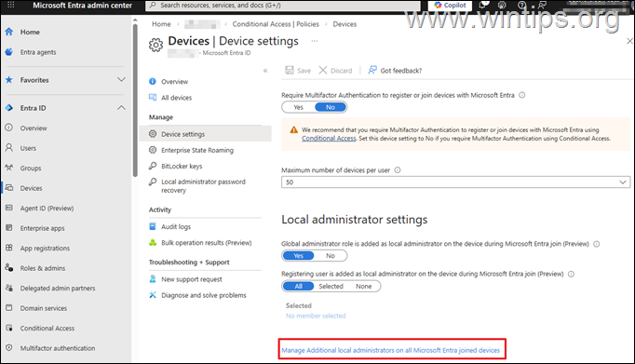Viewport: 635px width, 364px height.
Task: Click the Save button
Action: pyautogui.click(x=298, y=71)
